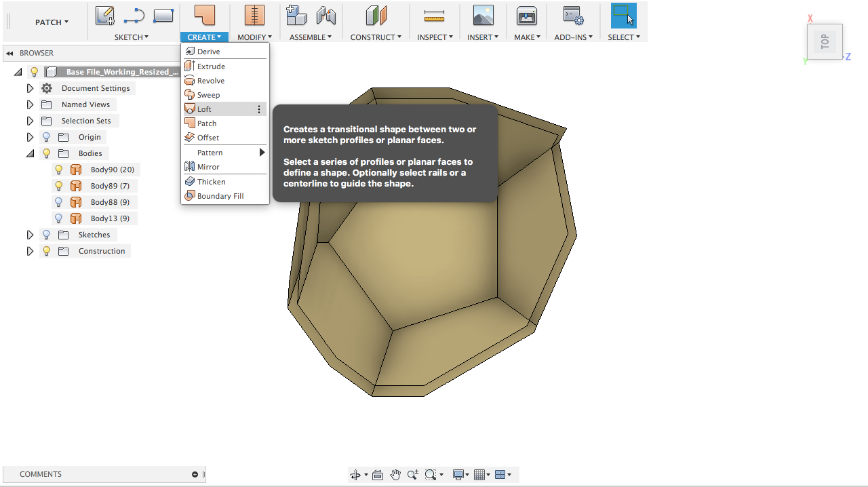Image resolution: width=868 pixels, height=487 pixels.
Task: Choose Revolve from the Create menu
Action: click(225, 81)
